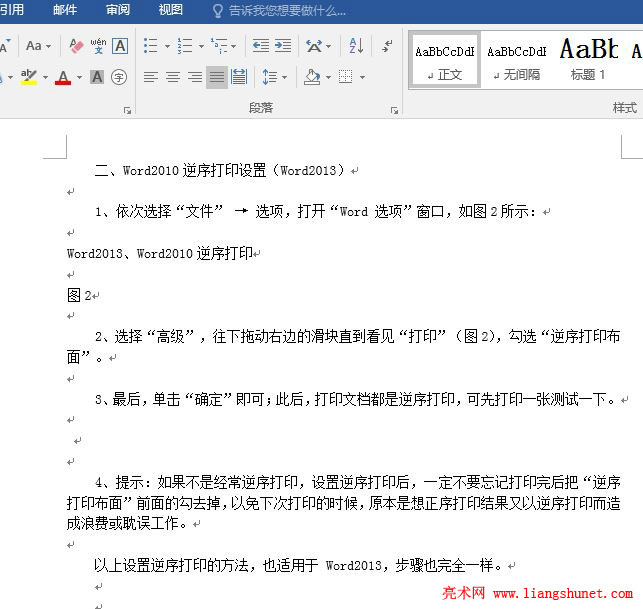Open the Multilevel List dropdown arrow
643x609 pixels.
(233, 46)
